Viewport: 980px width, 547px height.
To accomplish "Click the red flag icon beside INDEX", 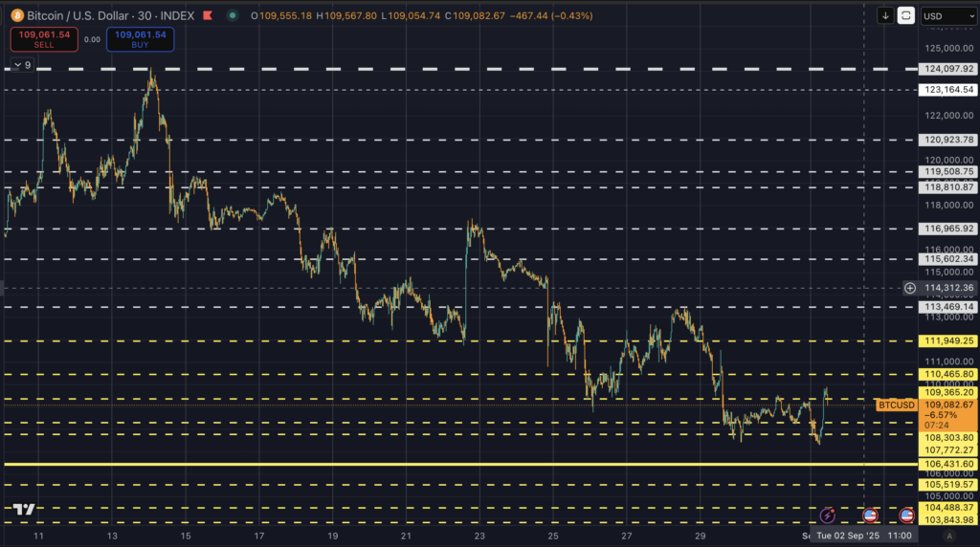I will (207, 16).
